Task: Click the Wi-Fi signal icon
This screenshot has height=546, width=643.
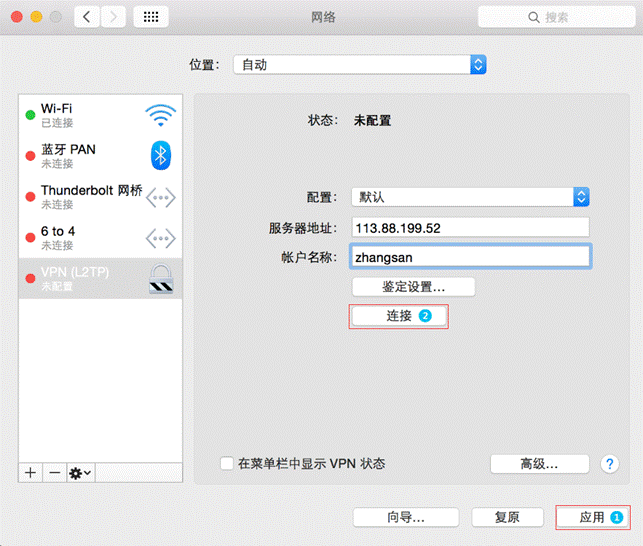Action: [x=160, y=115]
